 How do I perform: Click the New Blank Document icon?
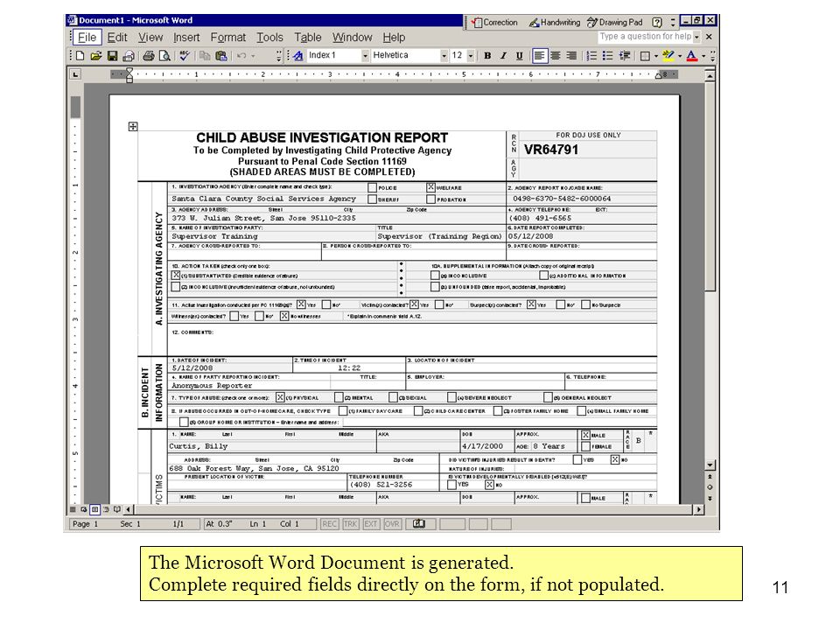[x=80, y=56]
